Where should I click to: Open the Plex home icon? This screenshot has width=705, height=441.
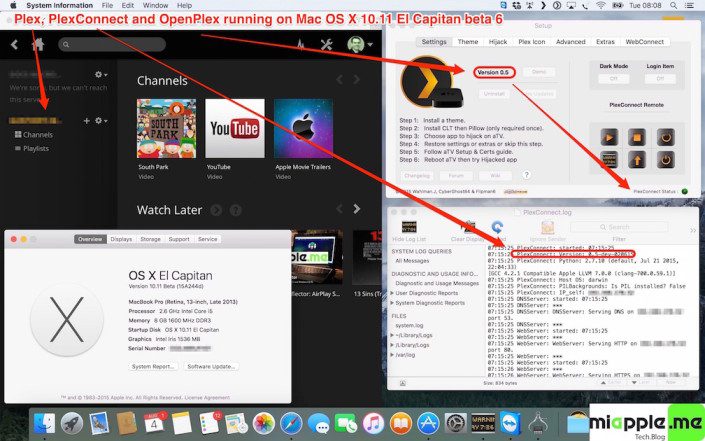coord(38,45)
